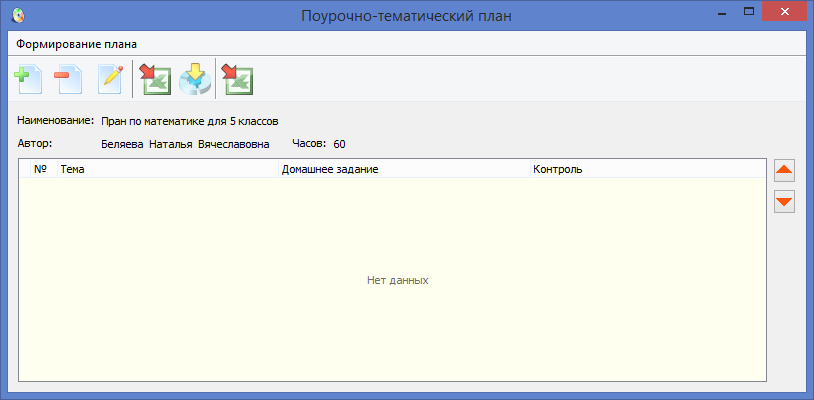This screenshot has height=400, width=814.
Task: Move row down with orange down arrow
Action: click(x=784, y=202)
